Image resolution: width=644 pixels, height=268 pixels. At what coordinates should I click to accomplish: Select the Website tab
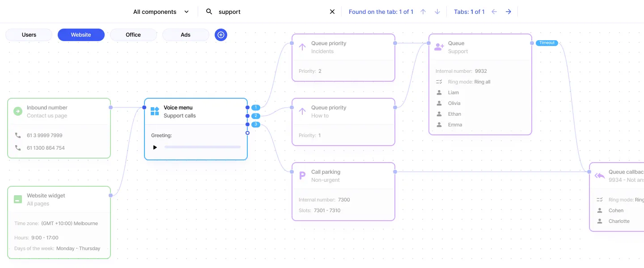coord(81,35)
